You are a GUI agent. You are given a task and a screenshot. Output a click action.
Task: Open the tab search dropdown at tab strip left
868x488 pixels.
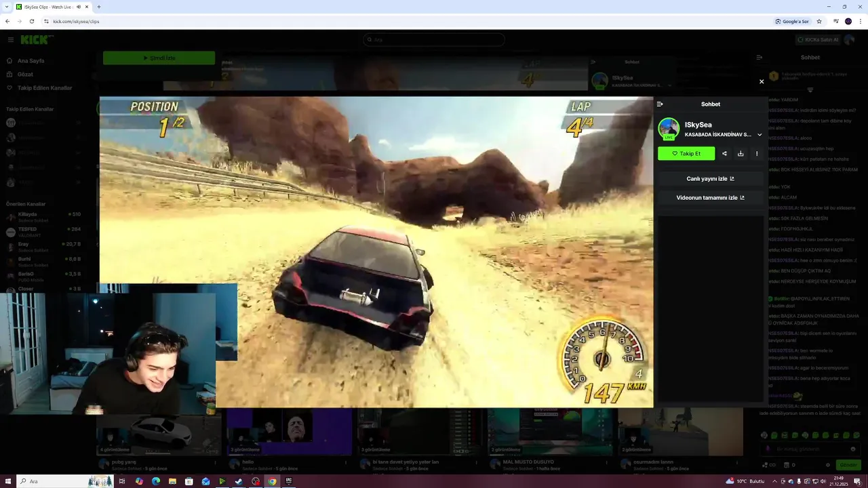coord(7,7)
